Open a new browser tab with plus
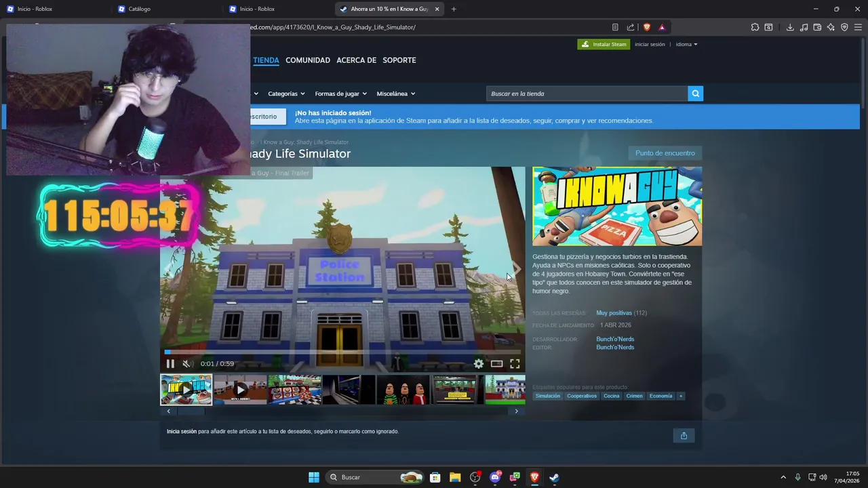Image resolution: width=868 pixels, height=488 pixels. 454,9
